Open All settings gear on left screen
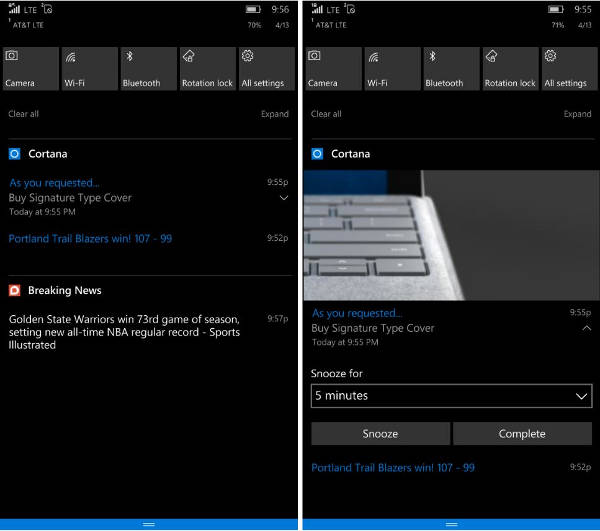The width and height of the screenshot is (600, 531). click(x=265, y=68)
